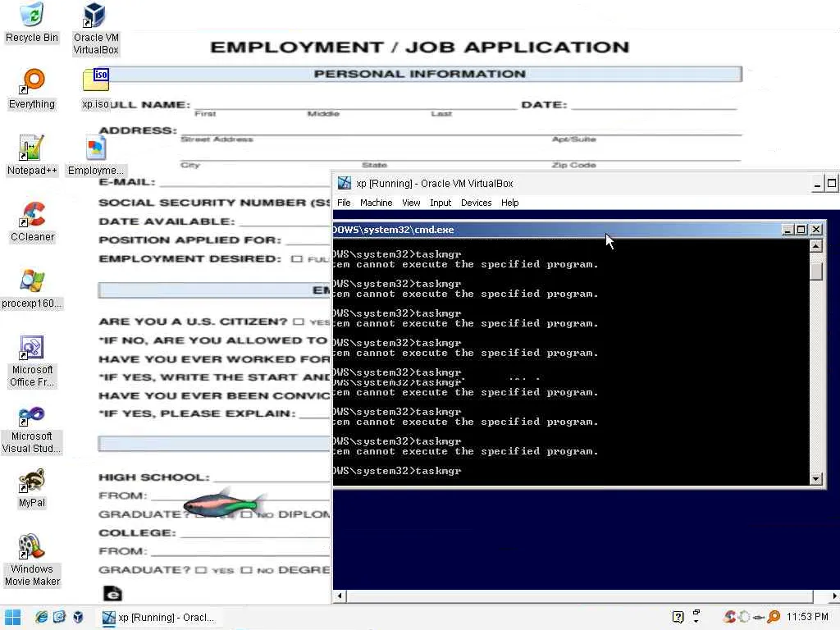Open the Devices menu in VirtualBox
Viewport: 840px width, 630px height.
(x=477, y=203)
